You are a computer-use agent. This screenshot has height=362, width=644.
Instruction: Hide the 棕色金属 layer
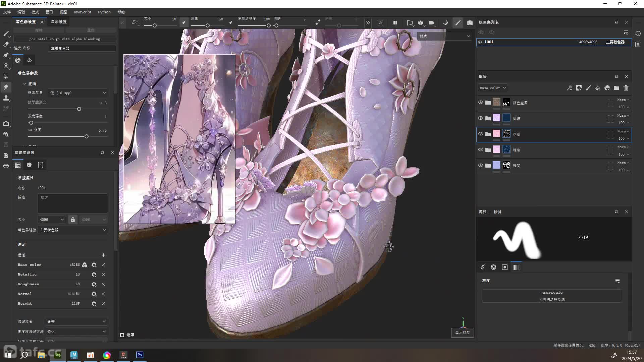(x=481, y=102)
